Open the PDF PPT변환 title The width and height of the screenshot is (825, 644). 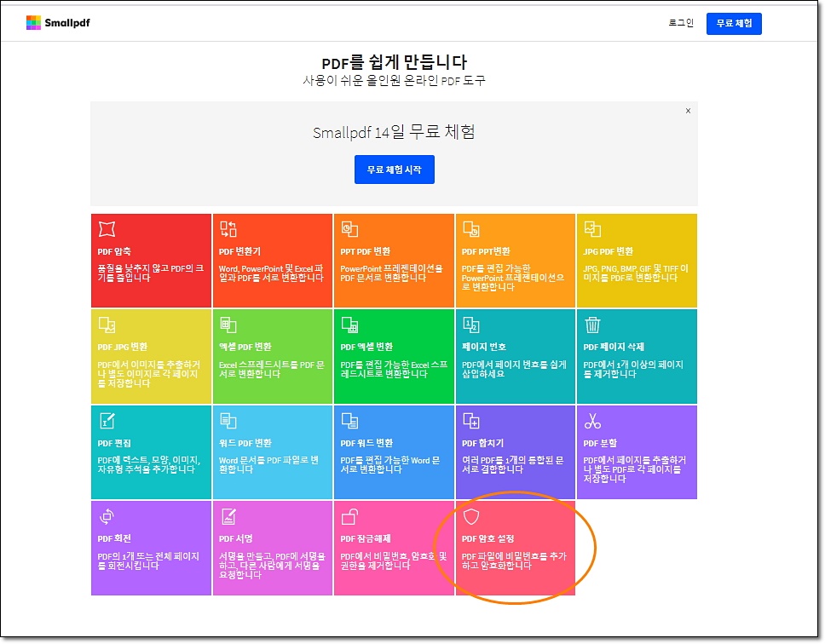[x=486, y=251]
